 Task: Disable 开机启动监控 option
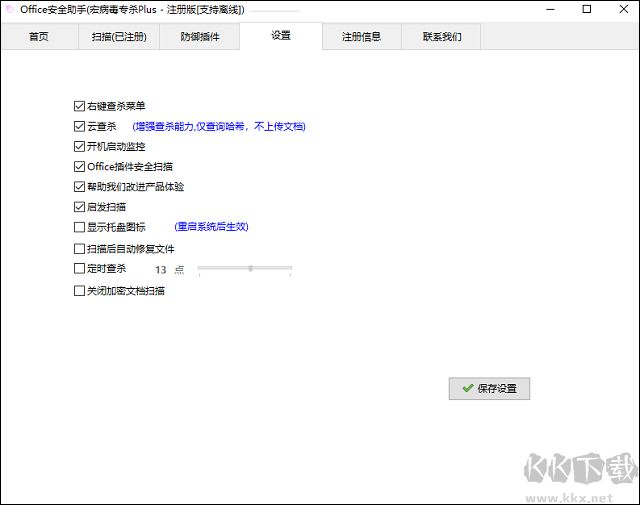(x=79, y=146)
